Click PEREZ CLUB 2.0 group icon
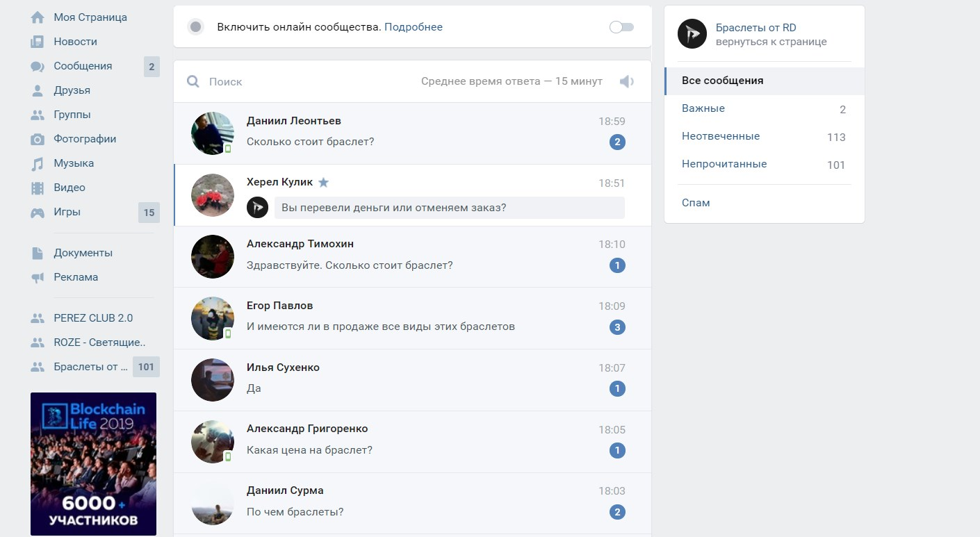Image resolution: width=980 pixels, height=537 pixels. coord(38,318)
